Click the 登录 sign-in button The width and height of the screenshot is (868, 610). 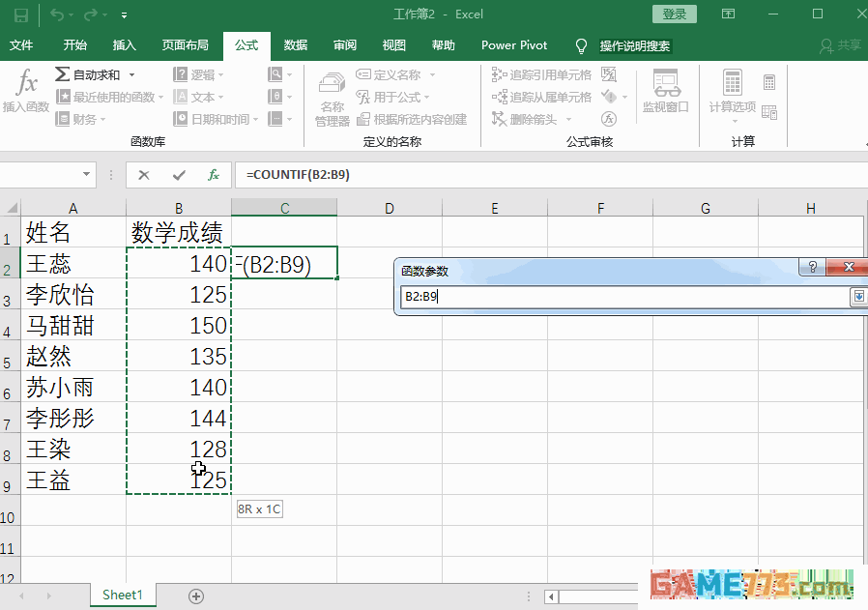675,14
